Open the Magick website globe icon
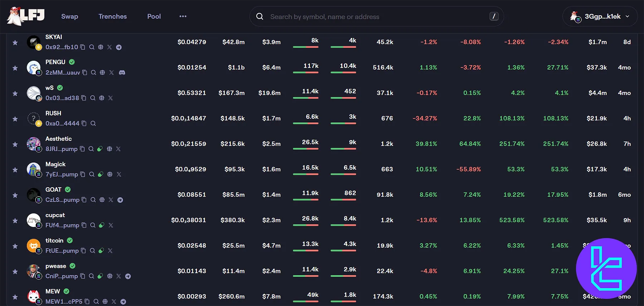This screenshot has height=306, width=644. coord(110,174)
